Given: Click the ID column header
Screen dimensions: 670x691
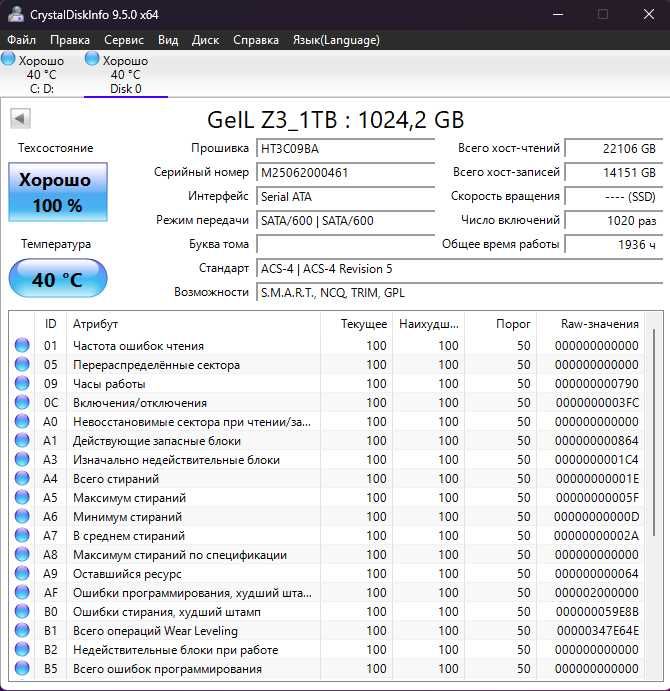Looking at the screenshot, I should 50,324.
